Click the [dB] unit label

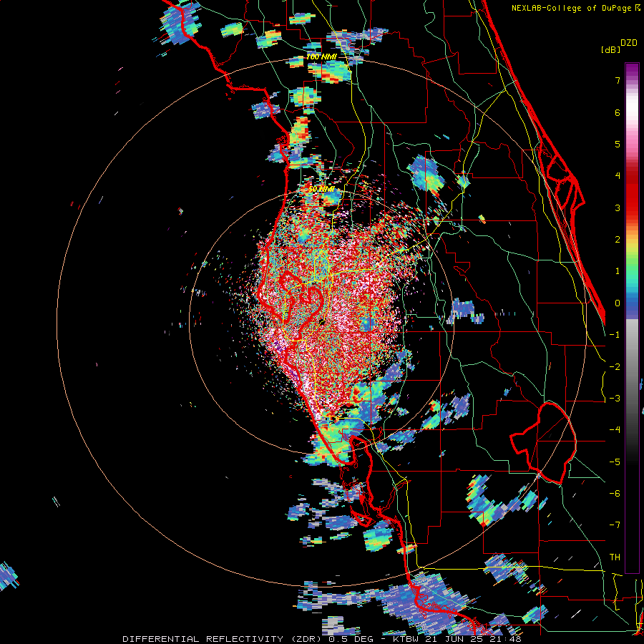point(610,49)
